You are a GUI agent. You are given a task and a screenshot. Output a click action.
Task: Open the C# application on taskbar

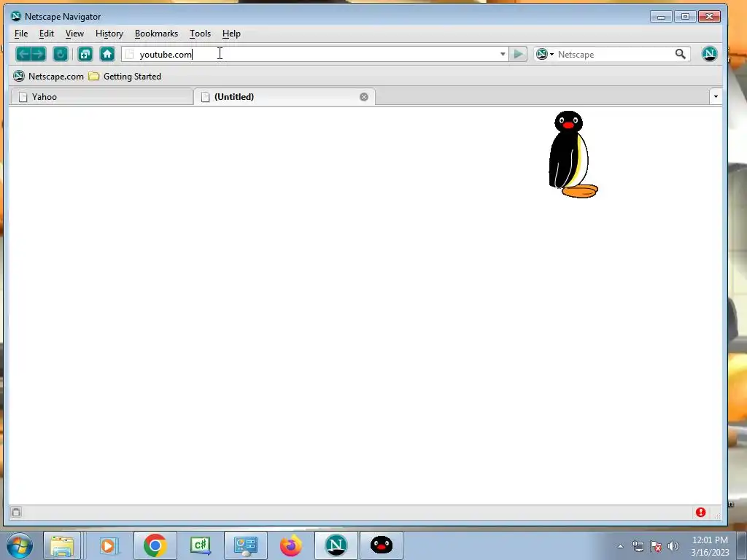(200, 545)
